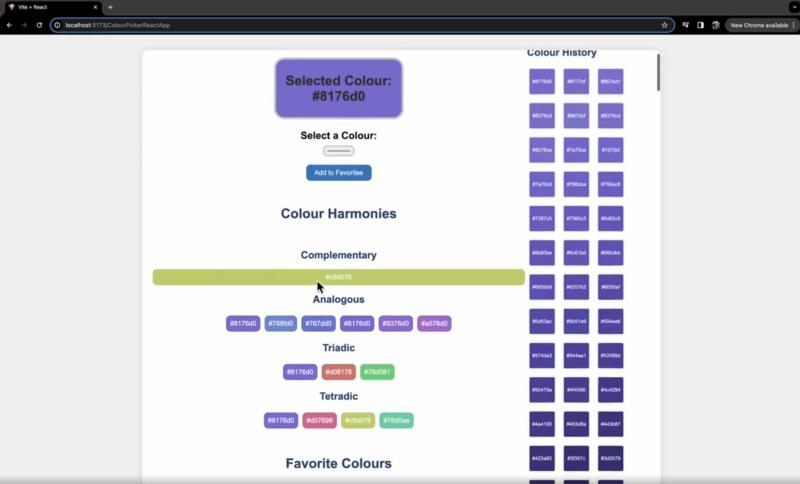800x484 pixels.
Task: Pick the Tetradic teal swatch #76d0ae
Action: (396, 420)
